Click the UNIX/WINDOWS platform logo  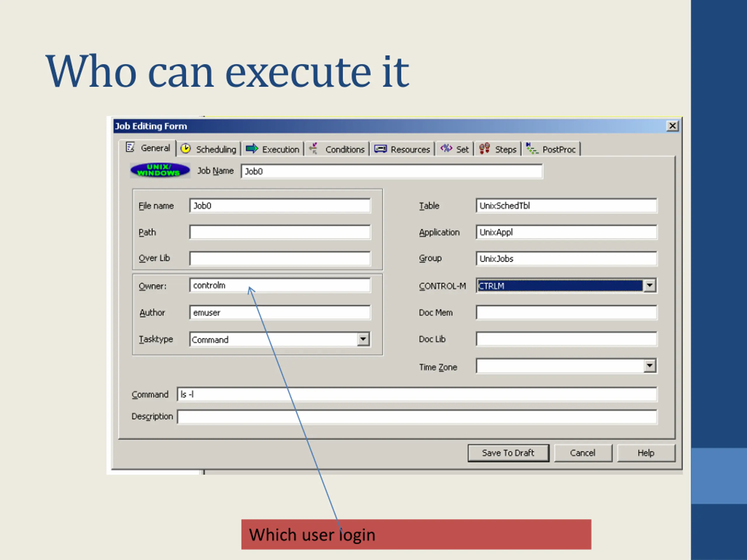(x=160, y=170)
